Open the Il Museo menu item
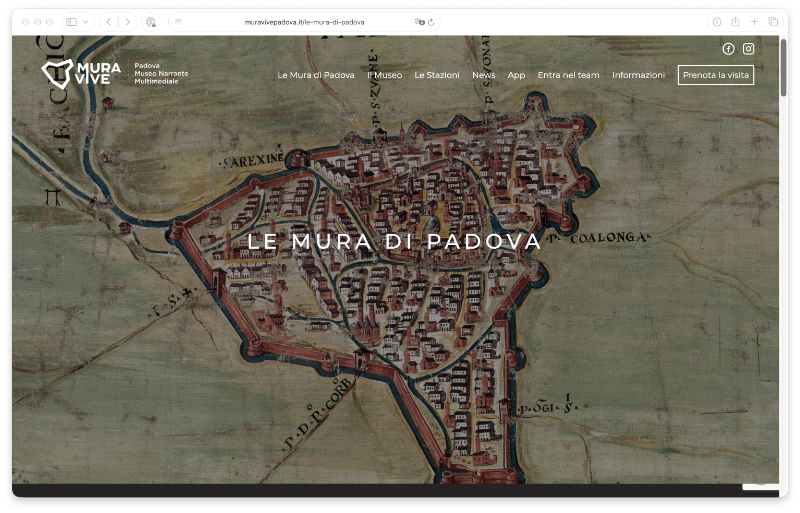Screen dimensions: 800x513 coord(385,75)
